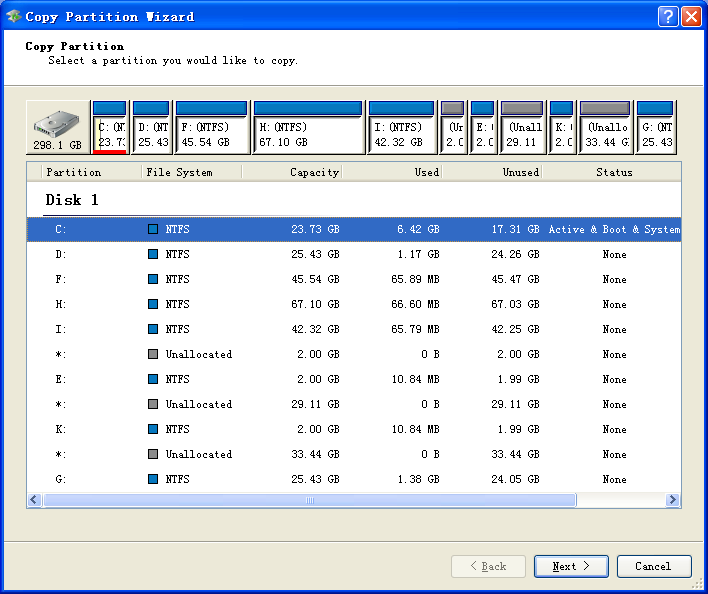Click the NTFS color icon in F: row

(x=153, y=279)
